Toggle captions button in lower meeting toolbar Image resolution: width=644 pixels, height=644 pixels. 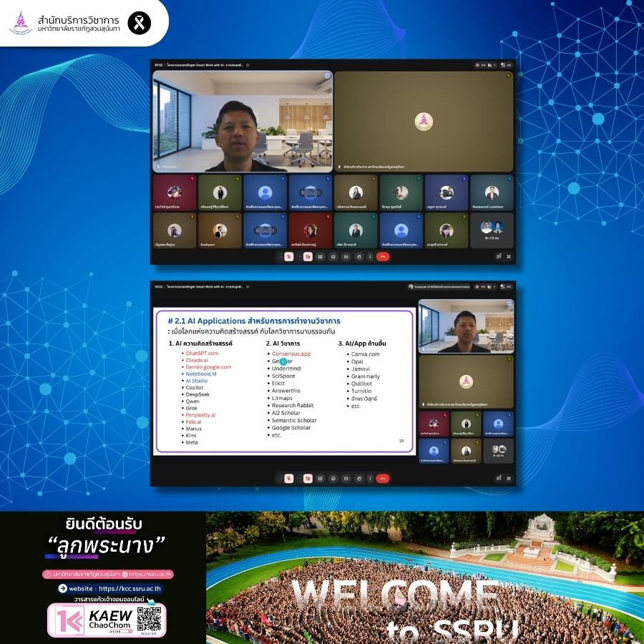click(x=346, y=479)
